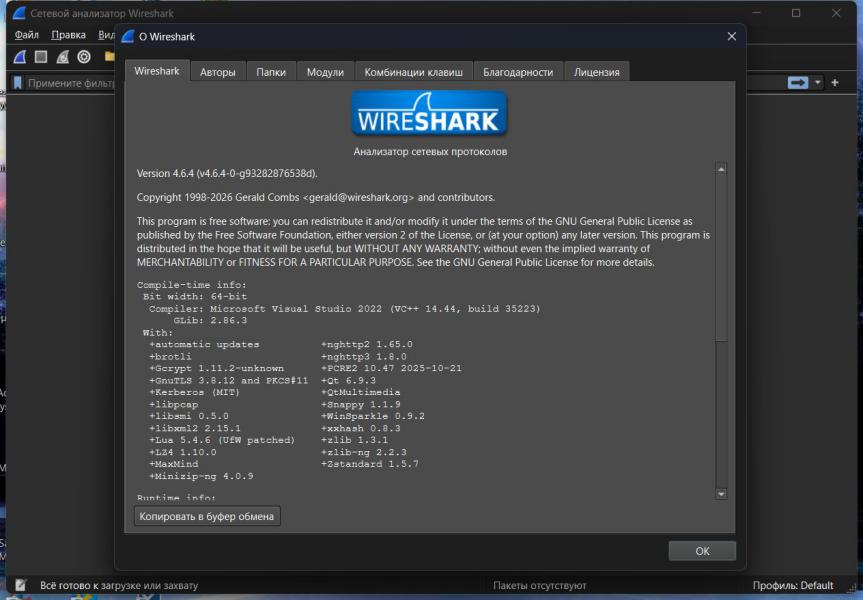The image size is (863, 600).
Task: Click the stop capture square icon
Action: (41, 57)
